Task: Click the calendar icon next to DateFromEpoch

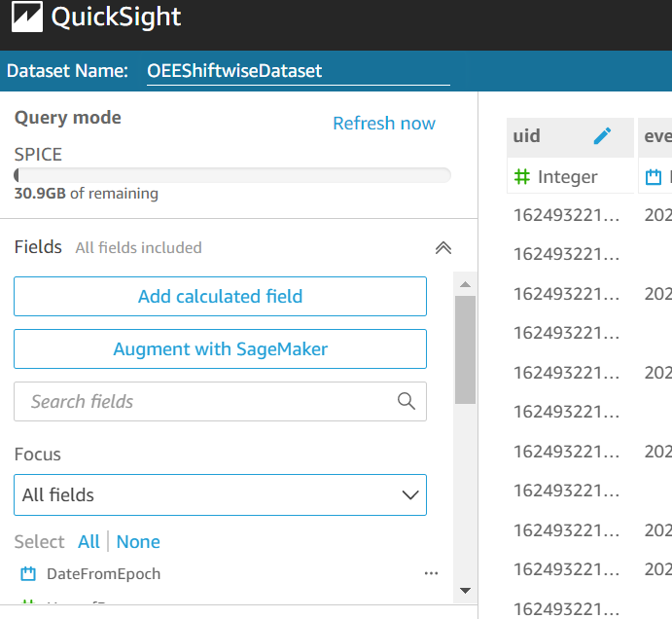Action: (28, 573)
